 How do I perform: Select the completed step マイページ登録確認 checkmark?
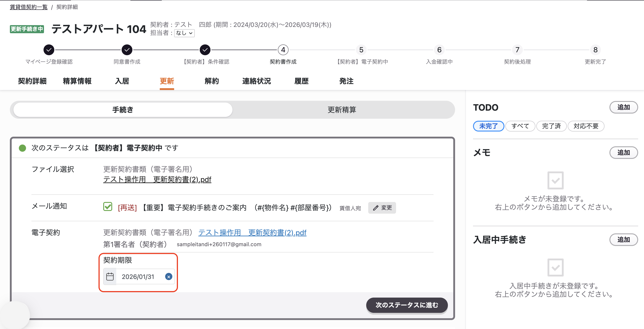(49, 50)
